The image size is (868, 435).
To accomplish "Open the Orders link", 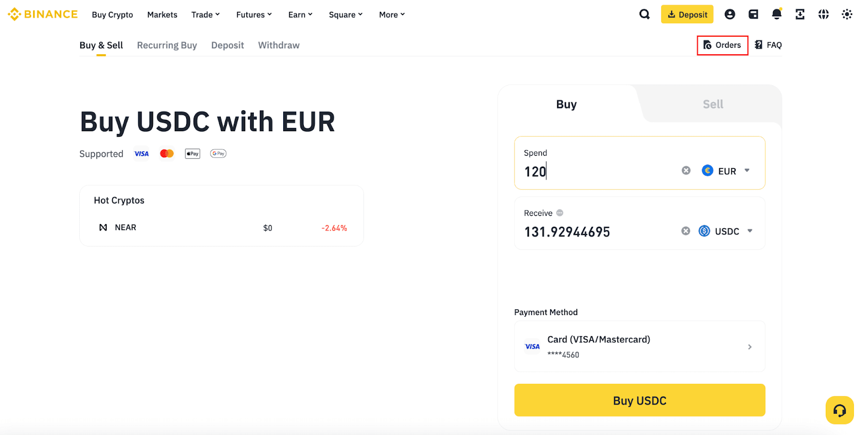I will (x=722, y=45).
